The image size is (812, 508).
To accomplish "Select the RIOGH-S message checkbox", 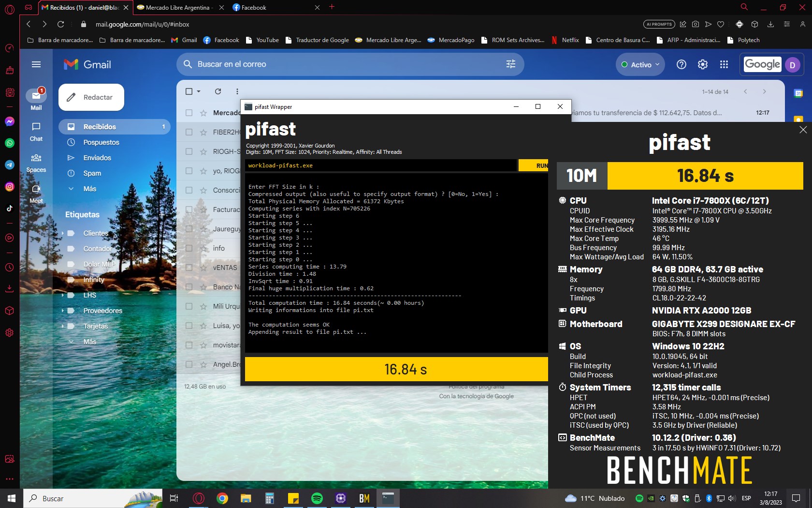I will click(x=189, y=151).
